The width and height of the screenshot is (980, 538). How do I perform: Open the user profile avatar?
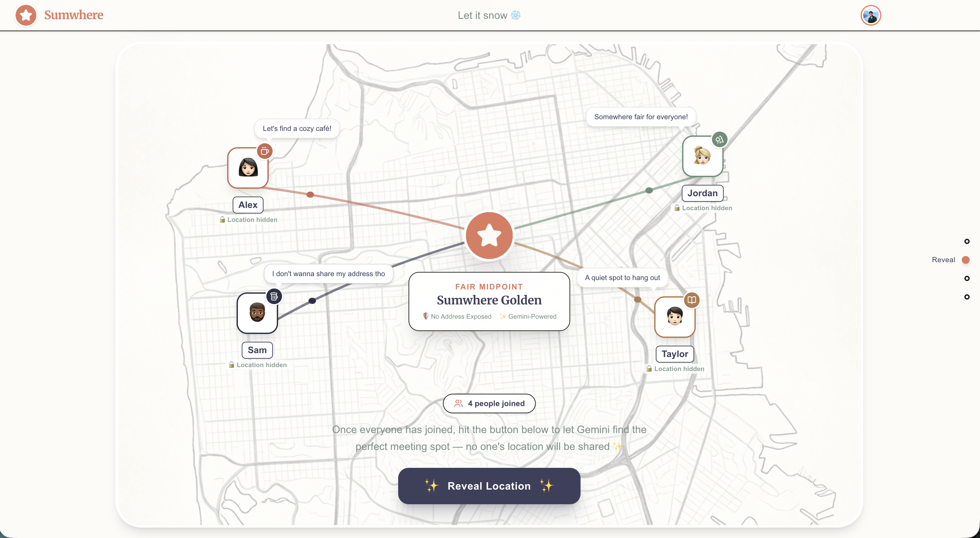pos(870,15)
